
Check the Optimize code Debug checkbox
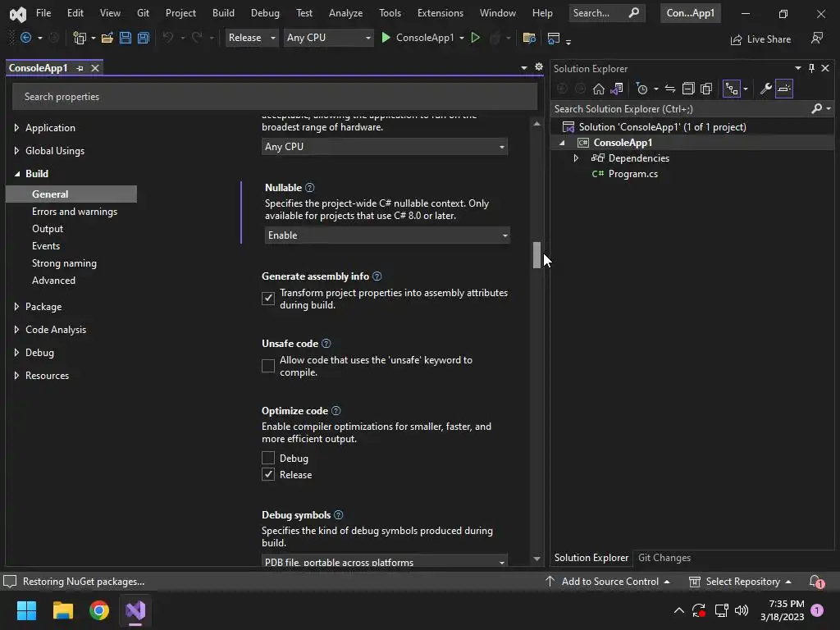point(268,458)
